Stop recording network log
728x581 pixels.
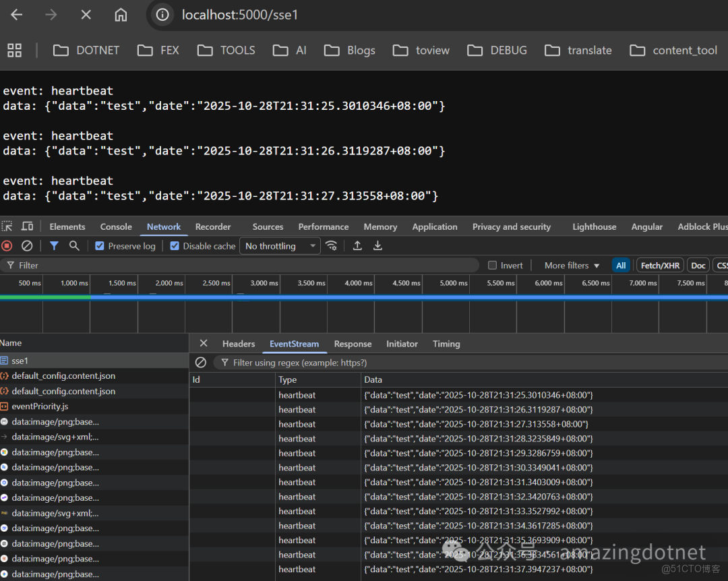pyautogui.click(x=7, y=245)
